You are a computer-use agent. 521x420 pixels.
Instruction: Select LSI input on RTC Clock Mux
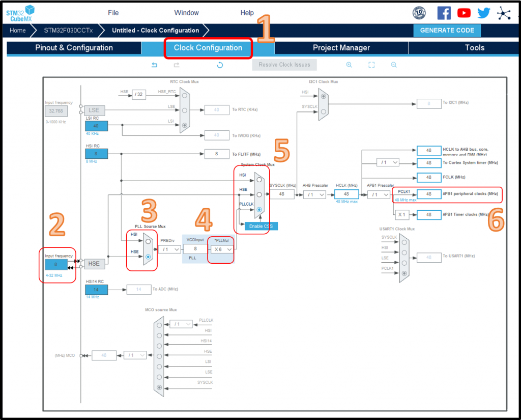tap(184, 125)
